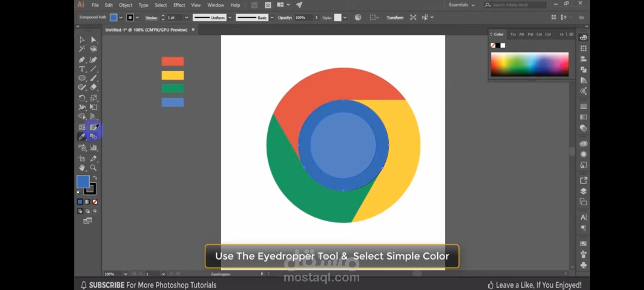This screenshot has height=290, width=644.
Task: Select the Curvature tool
Action: pyautogui.click(x=93, y=60)
